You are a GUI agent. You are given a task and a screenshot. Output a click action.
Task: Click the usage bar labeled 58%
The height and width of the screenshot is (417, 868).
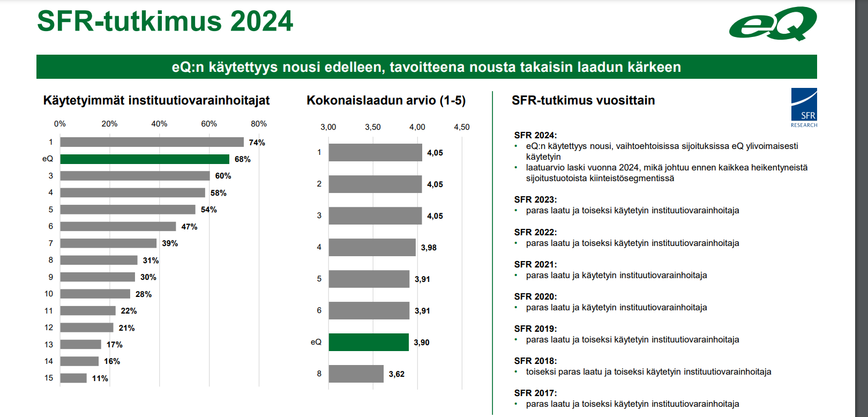pos(132,192)
